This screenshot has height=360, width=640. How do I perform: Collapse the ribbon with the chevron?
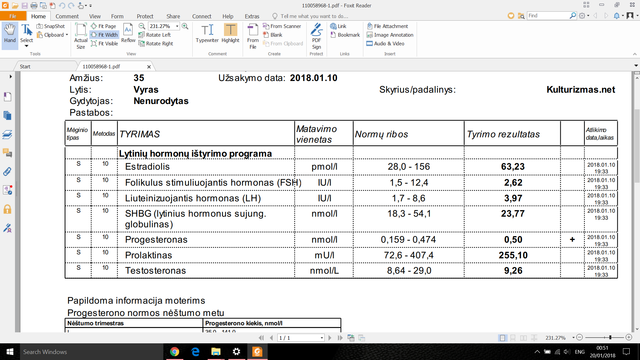[635, 54]
